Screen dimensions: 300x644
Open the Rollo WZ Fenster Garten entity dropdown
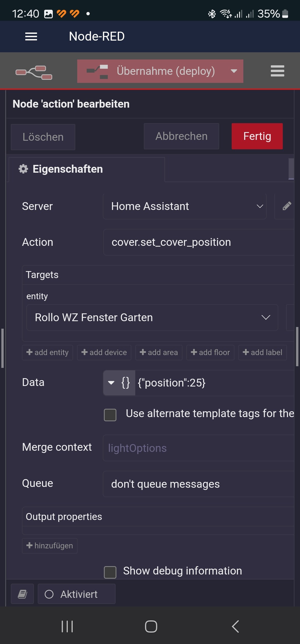point(152,318)
